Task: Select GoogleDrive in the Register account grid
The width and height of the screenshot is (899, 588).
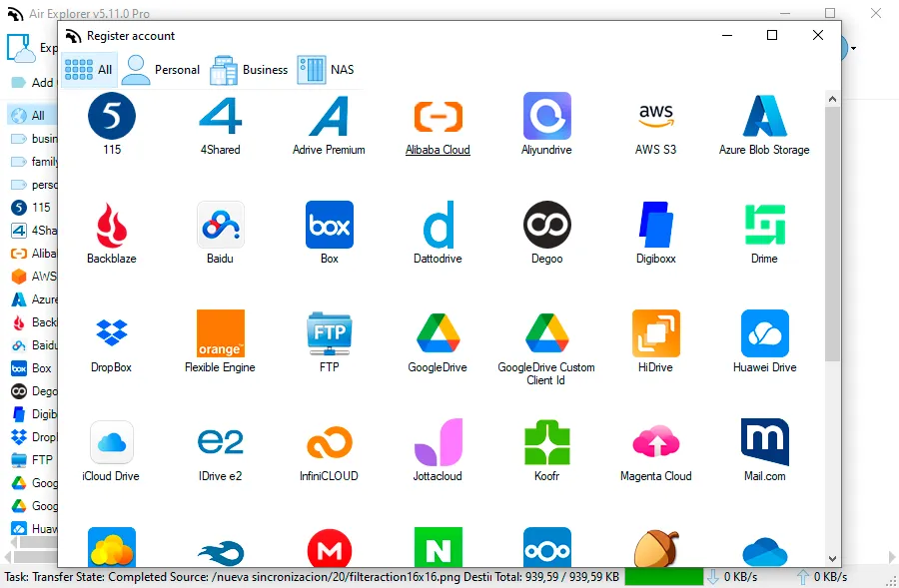Action: [439, 333]
